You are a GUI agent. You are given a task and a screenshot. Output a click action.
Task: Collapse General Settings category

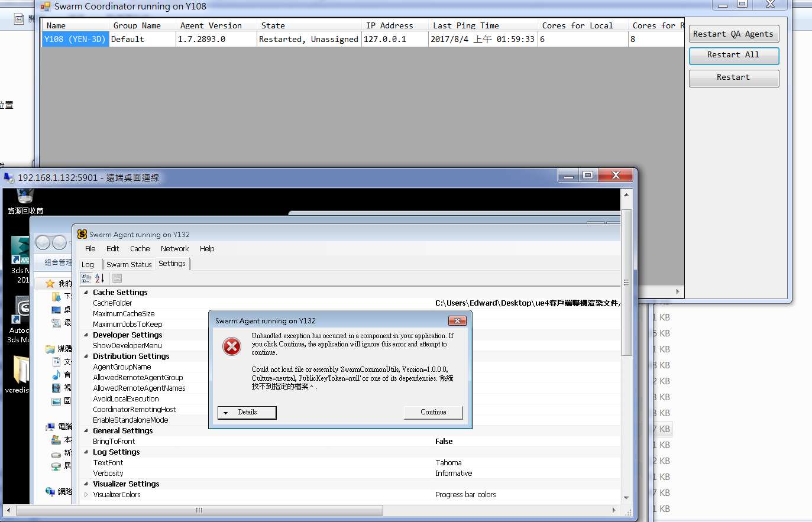86,431
